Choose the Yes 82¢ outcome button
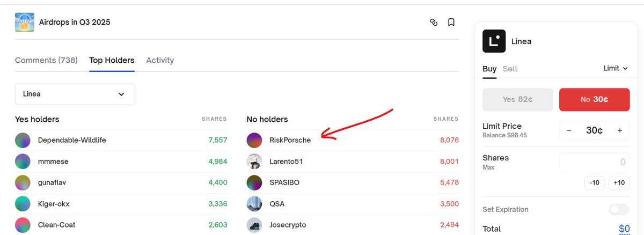Screen dimensions: 644x235 pos(518,100)
